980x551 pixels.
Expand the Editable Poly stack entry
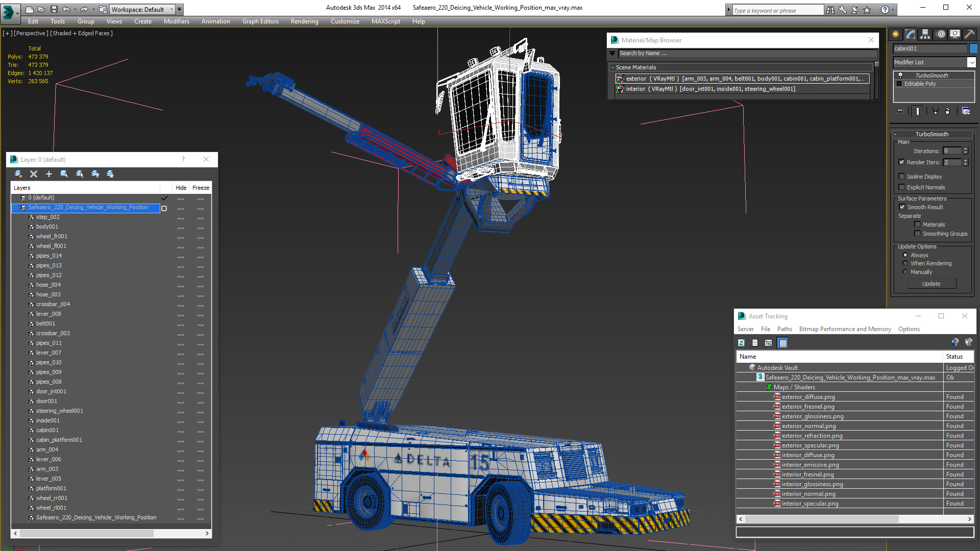[x=899, y=84]
